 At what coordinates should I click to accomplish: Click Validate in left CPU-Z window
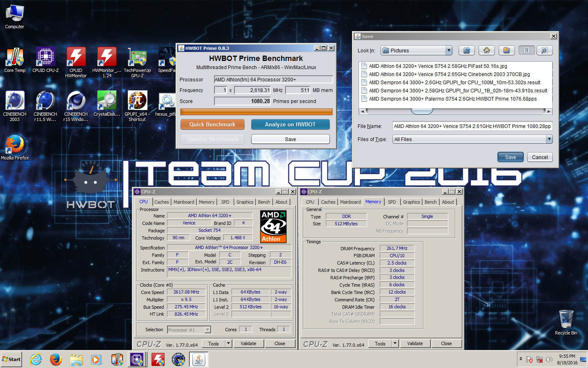click(248, 343)
